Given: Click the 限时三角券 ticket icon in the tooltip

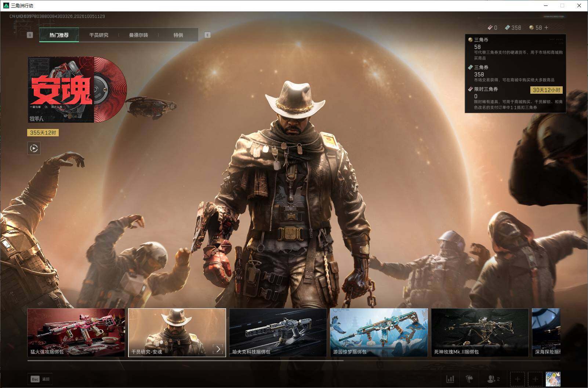Looking at the screenshot, I should [x=470, y=89].
